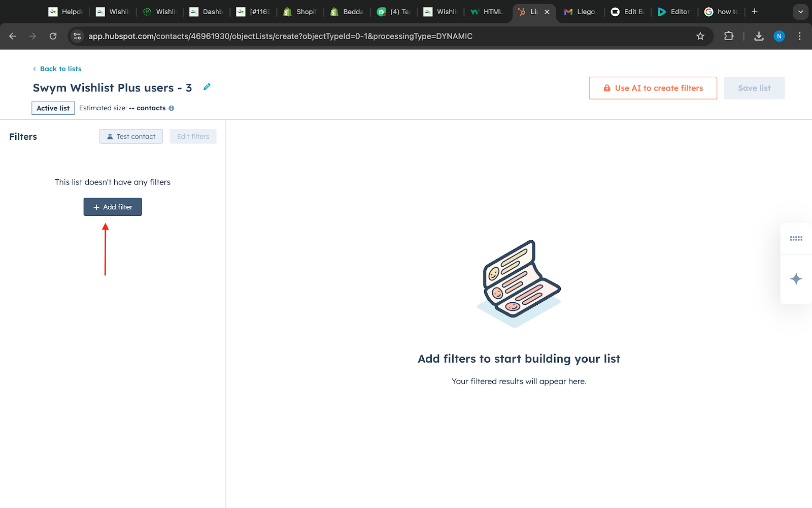Click 'This list doesn't have any filters' text
Viewport: 812px width, 508px height.
point(113,182)
